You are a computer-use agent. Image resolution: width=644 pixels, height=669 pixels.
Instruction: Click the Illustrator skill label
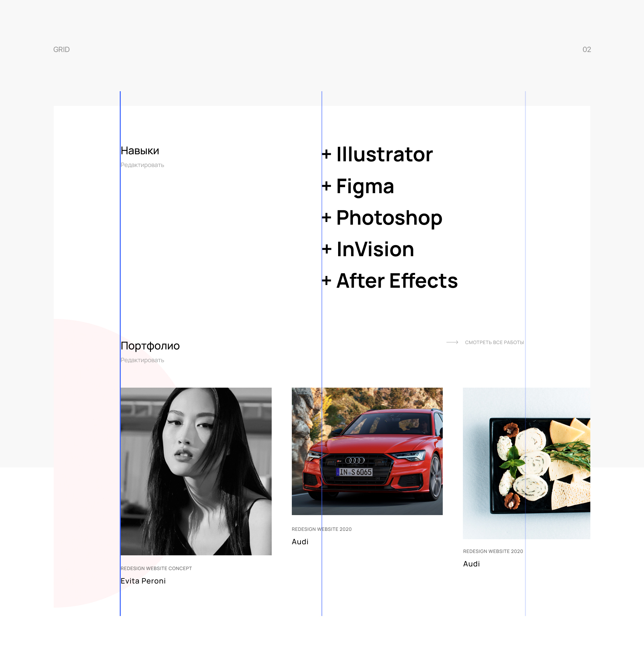point(384,154)
